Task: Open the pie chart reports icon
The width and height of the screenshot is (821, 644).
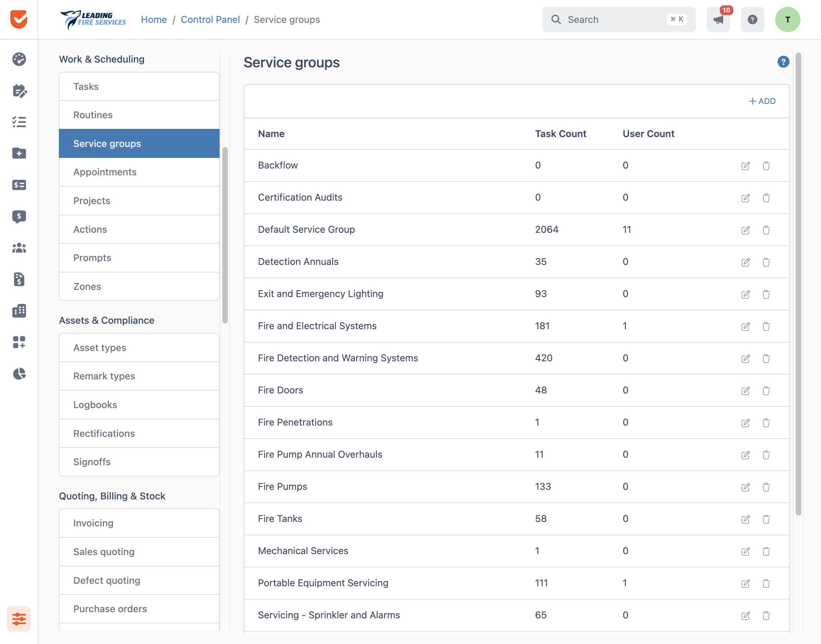Action: 19,374
